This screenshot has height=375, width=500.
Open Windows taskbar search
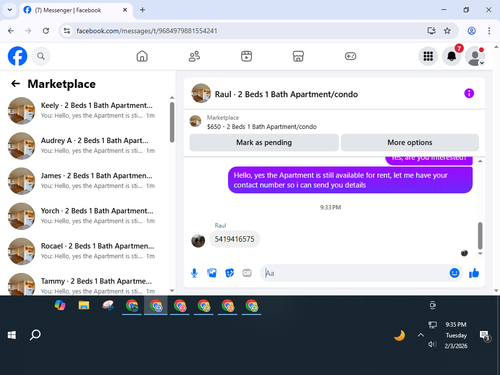(x=35, y=335)
